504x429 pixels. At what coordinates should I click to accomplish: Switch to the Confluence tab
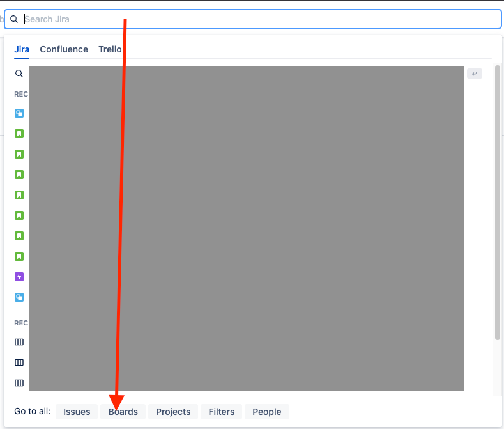64,49
